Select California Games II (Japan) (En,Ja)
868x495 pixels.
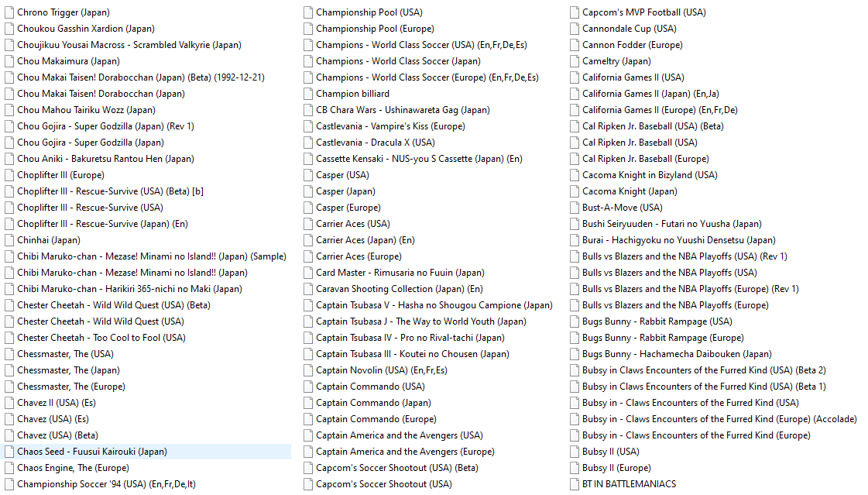(650, 94)
